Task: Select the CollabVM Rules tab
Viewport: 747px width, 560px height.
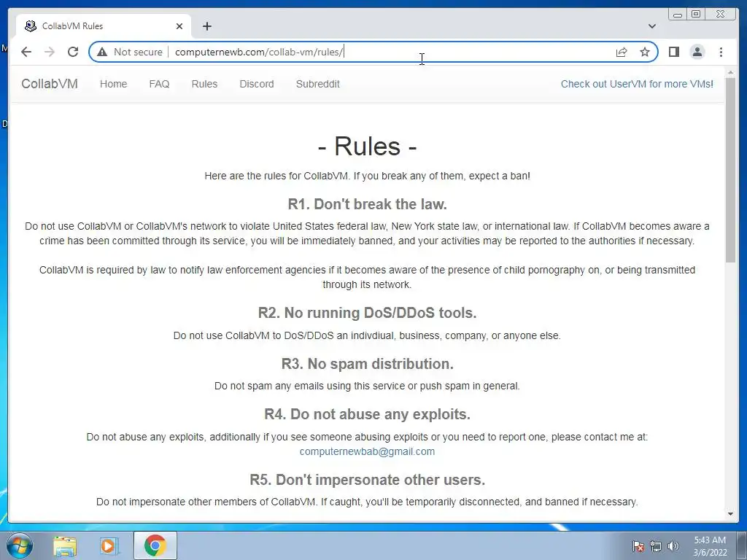Action: (x=104, y=26)
